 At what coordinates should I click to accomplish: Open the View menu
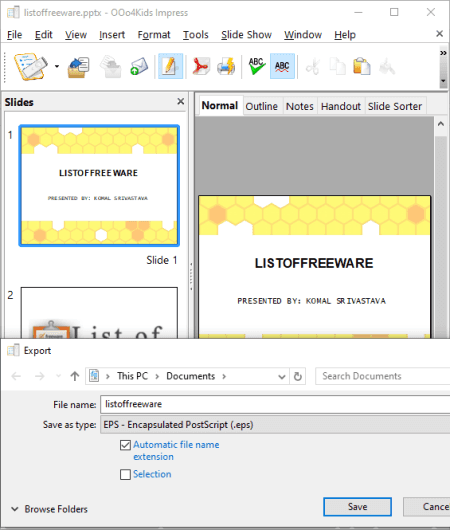point(76,35)
